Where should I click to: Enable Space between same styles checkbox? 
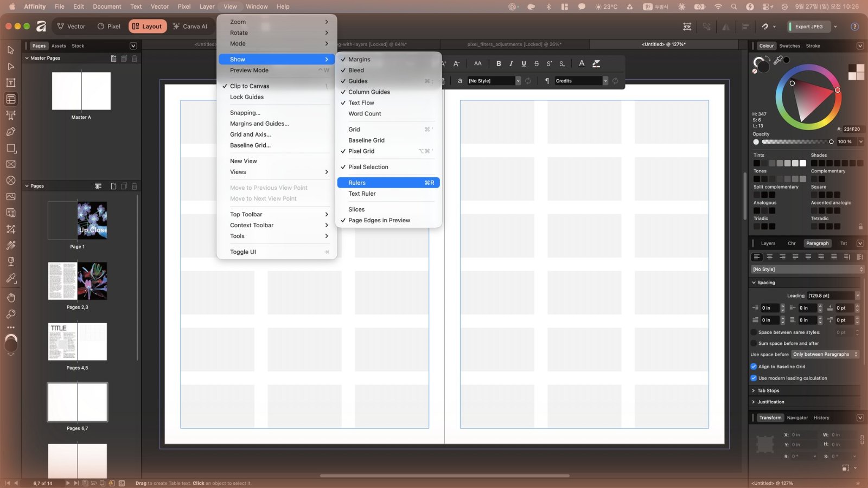click(x=754, y=332)
